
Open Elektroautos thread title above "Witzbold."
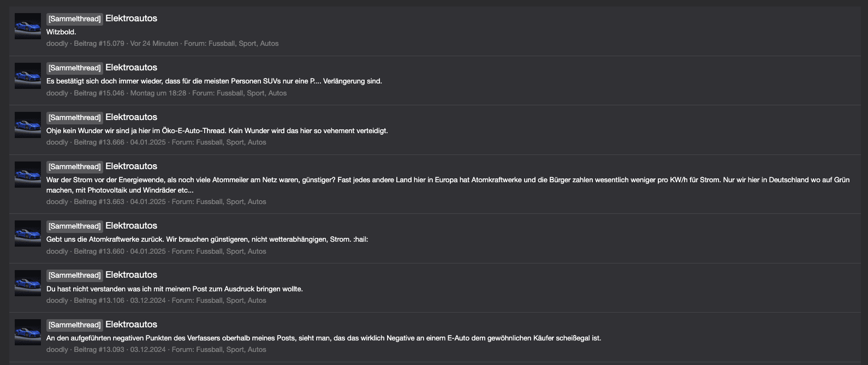point(131,19)
